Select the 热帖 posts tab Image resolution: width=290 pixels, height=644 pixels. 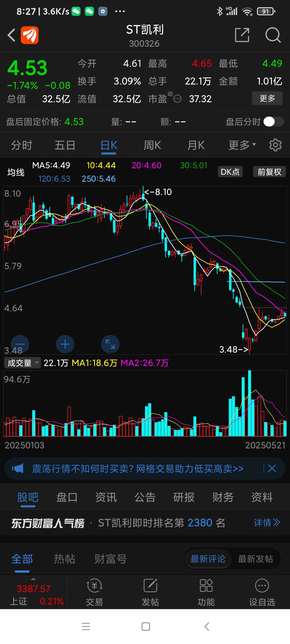(x=65, y=559)
